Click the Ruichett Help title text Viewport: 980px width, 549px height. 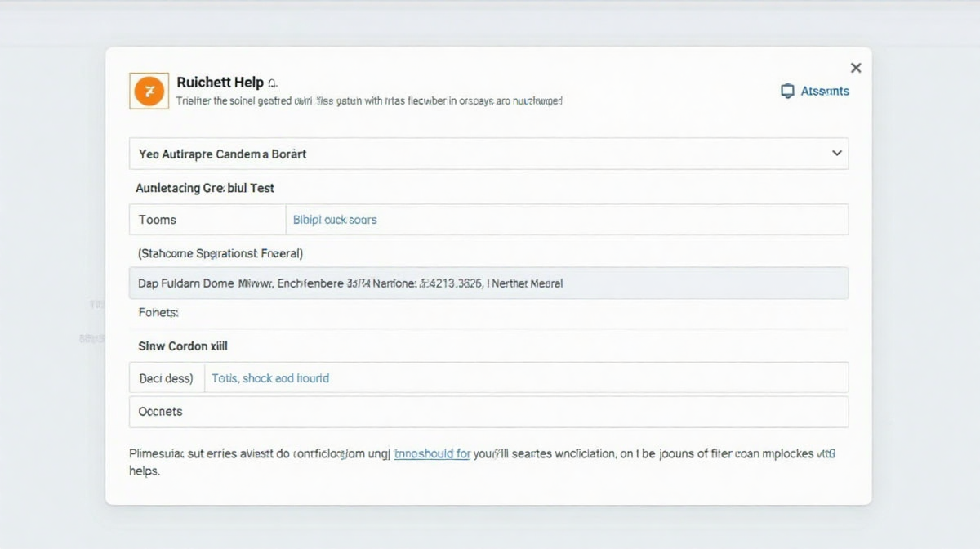click(220, 83)
